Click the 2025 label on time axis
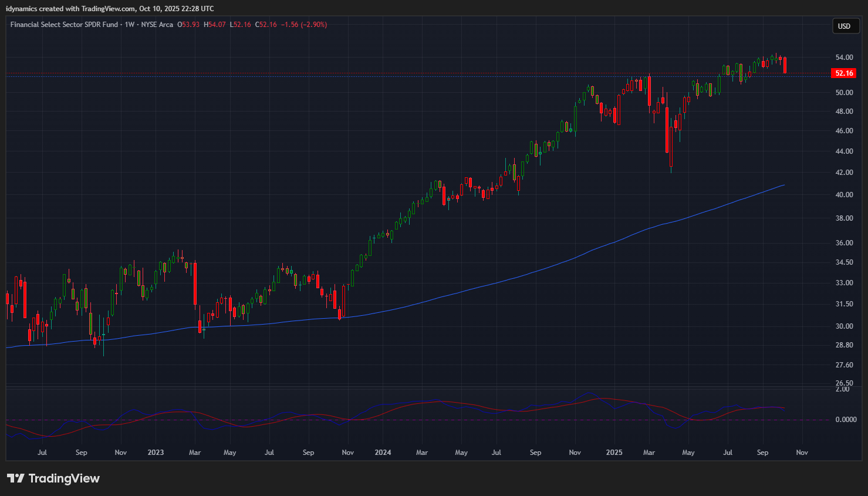The image size is (868, 496). point(614,453)
